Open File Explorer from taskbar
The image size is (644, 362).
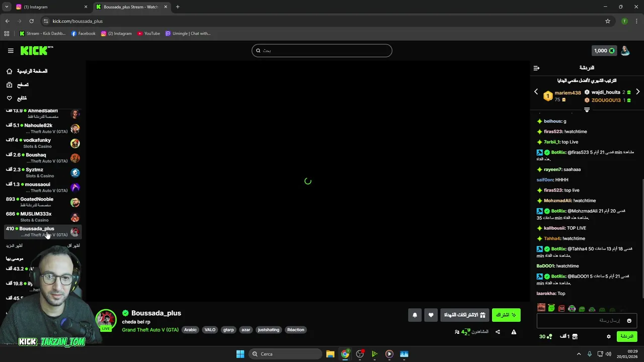[x=330, y=354]
